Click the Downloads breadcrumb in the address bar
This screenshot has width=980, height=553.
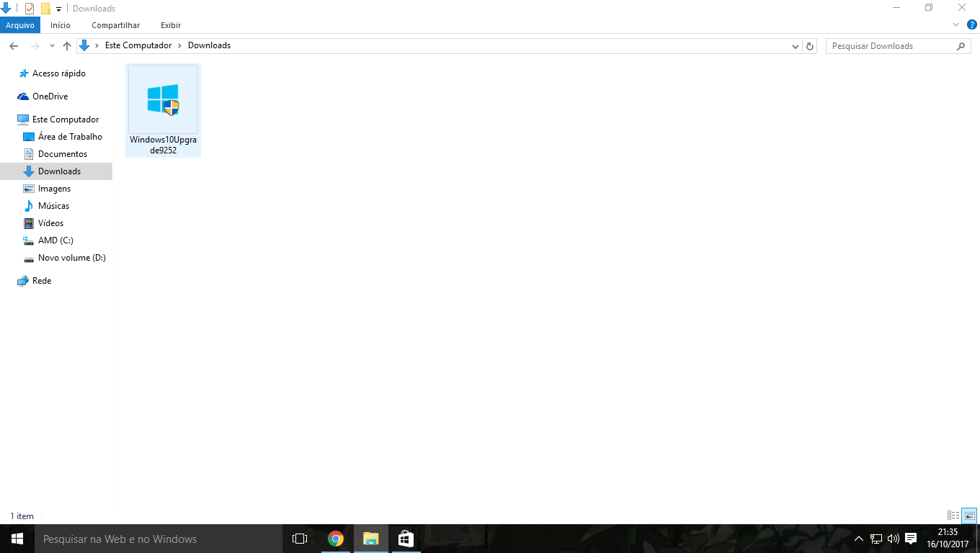(x=209, y=45)
